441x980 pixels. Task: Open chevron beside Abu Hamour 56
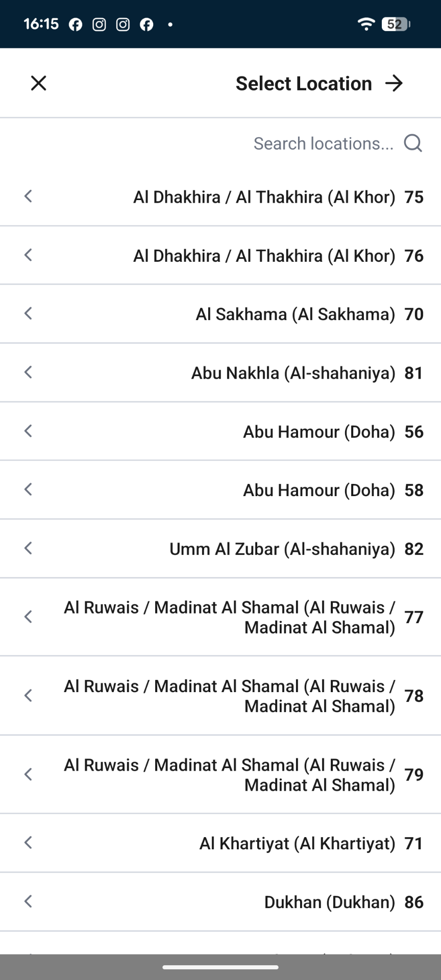tap(29, 431)
